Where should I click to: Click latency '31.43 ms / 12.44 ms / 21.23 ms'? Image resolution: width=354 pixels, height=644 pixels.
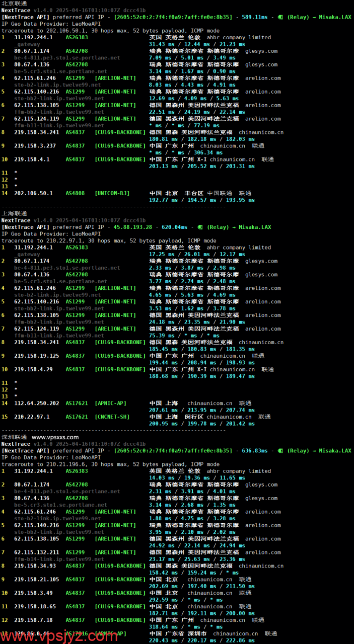(x=197, y=44)
